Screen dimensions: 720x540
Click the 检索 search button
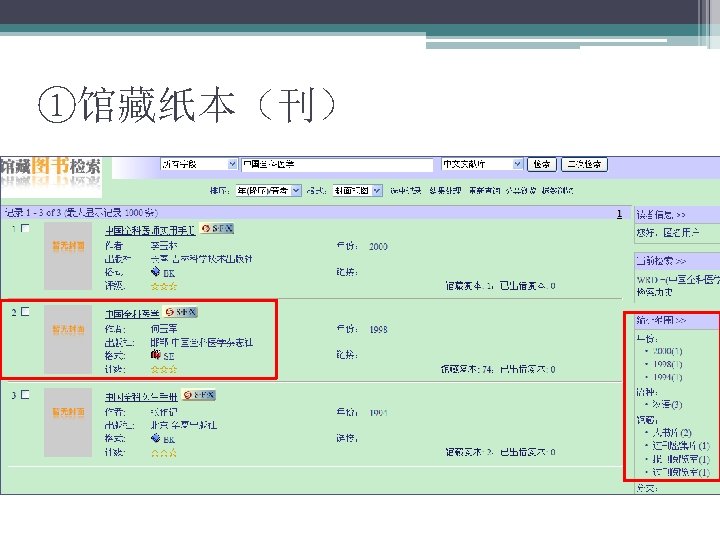point(542,164)
